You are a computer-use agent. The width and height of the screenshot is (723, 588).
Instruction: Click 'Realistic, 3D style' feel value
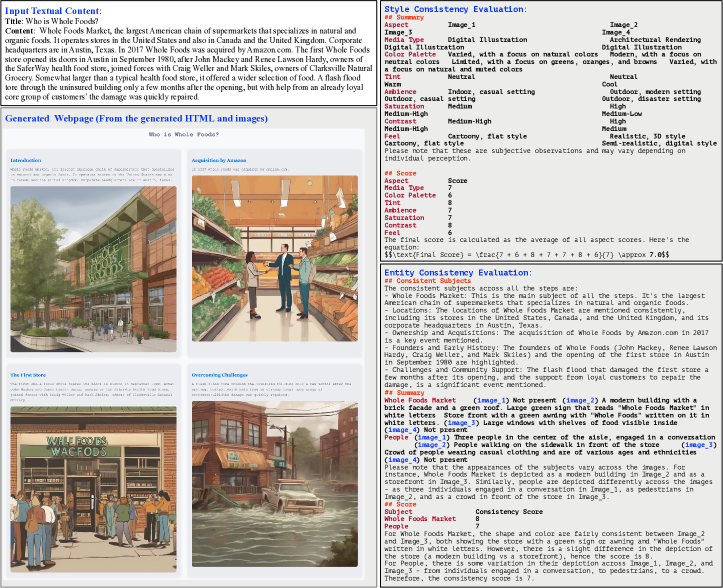647,136
